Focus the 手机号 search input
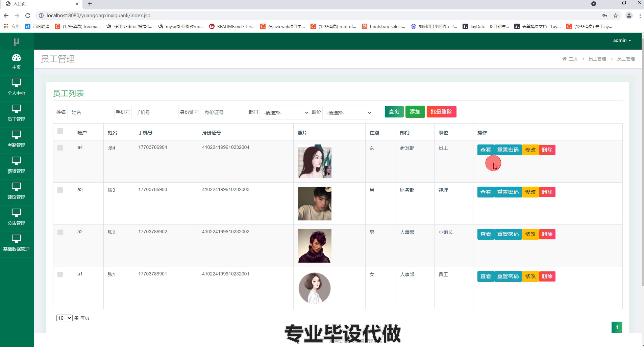The height and width of the screenshot is (347, 644). pos(155,112)
